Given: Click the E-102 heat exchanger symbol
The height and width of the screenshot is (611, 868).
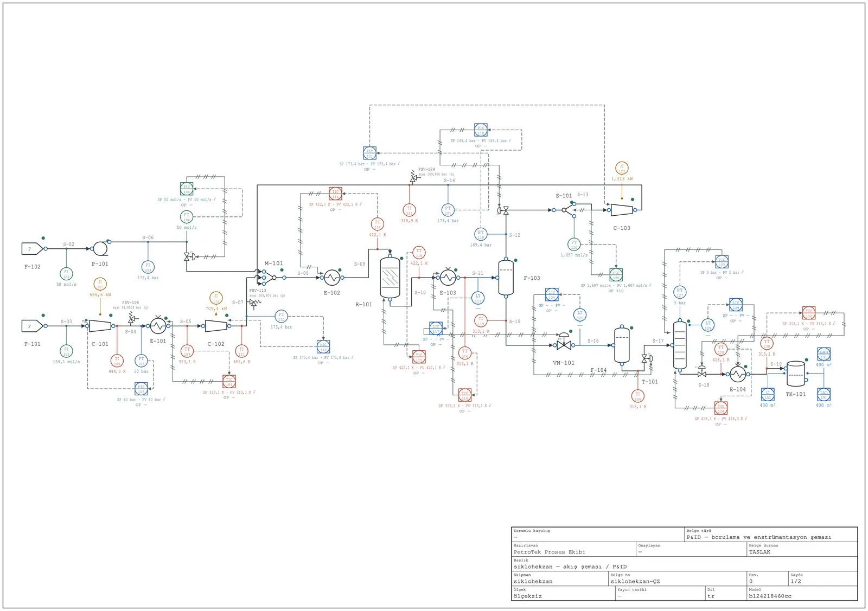Looking at the screenshot, I should click(332, 278).
